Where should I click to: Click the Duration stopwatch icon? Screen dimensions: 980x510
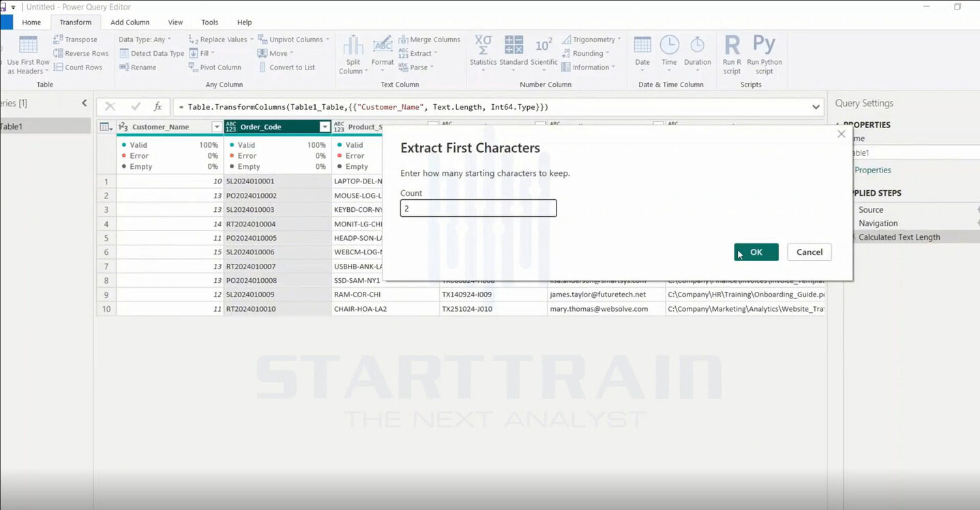click(x=697, y=45)
